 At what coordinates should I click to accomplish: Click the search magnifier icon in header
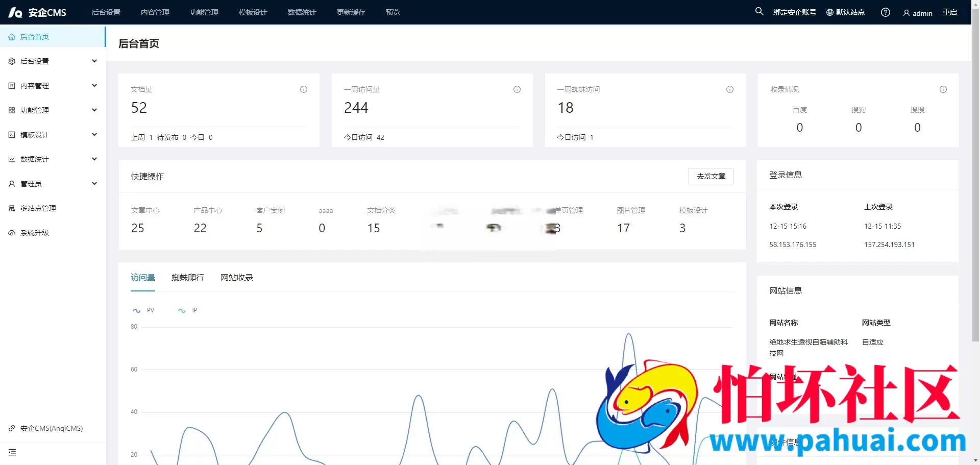click(759, 11)
